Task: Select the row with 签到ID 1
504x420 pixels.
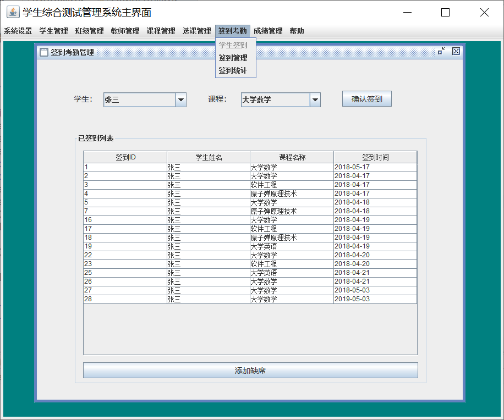Action: [250, 167]
